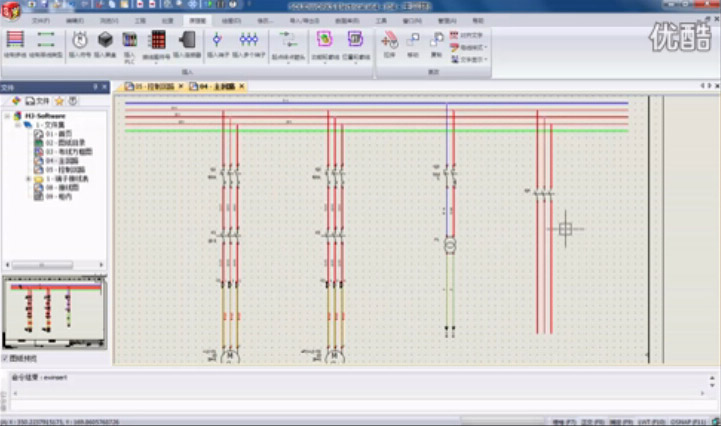Close the file panel with its X button
The width and height of the screenshot is (721, 426).
pyautogui.click(x=105, y=86)
